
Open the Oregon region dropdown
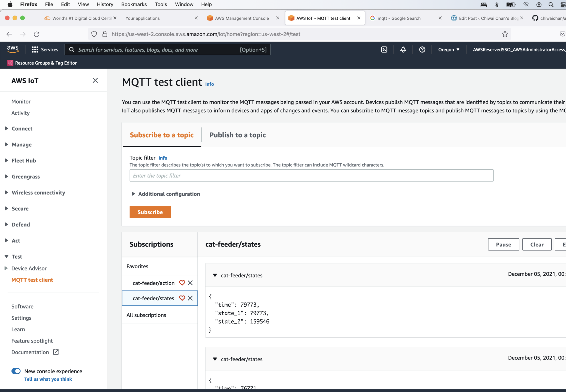pyautogui.click(x=449, y=50)
